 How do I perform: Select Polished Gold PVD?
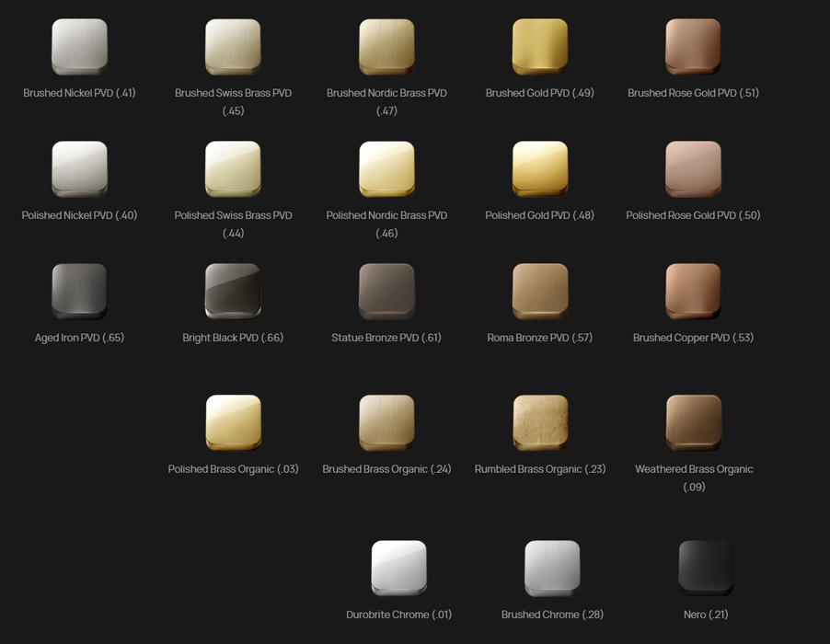coord(539,168)
